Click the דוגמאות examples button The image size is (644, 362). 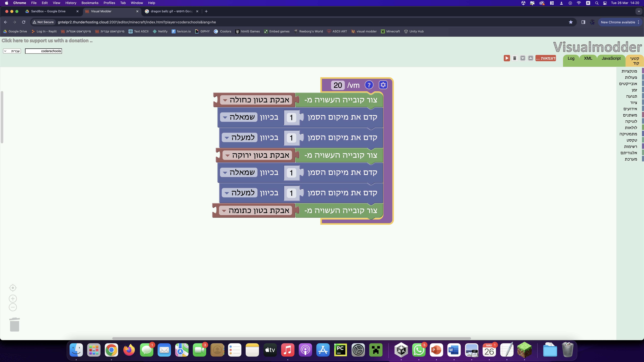click(546, 58)
